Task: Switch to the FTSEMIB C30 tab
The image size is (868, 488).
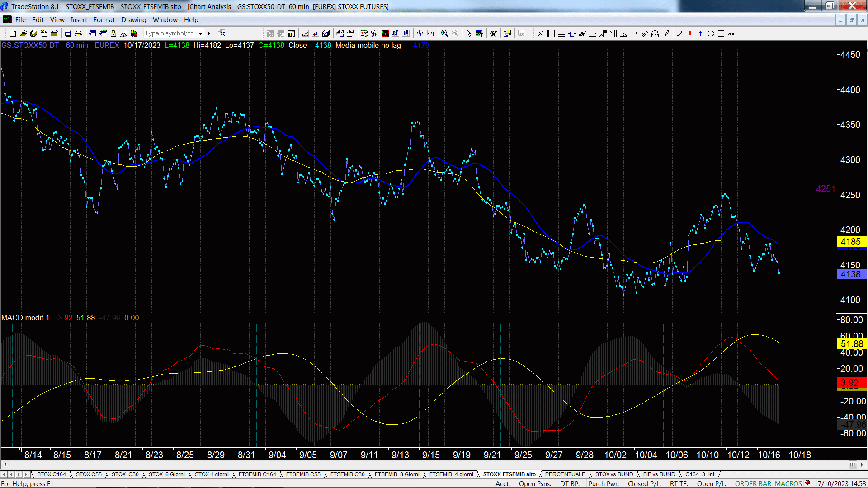Action: [347, 474]
